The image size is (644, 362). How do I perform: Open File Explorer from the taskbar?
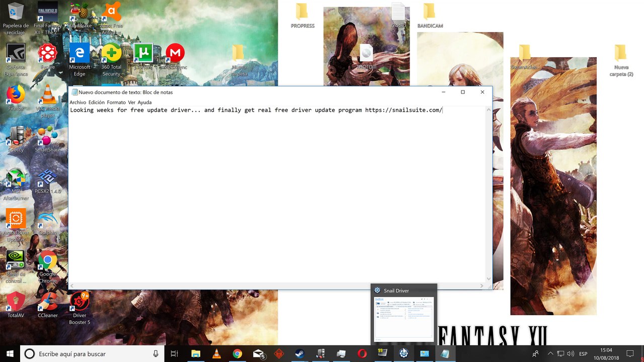(x=195, y=353)
